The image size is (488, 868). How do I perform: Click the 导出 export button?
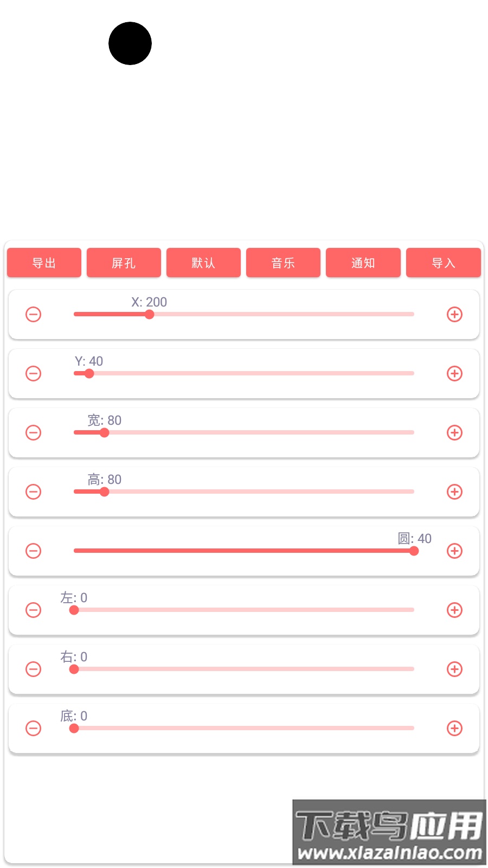[x=44, y=263]
